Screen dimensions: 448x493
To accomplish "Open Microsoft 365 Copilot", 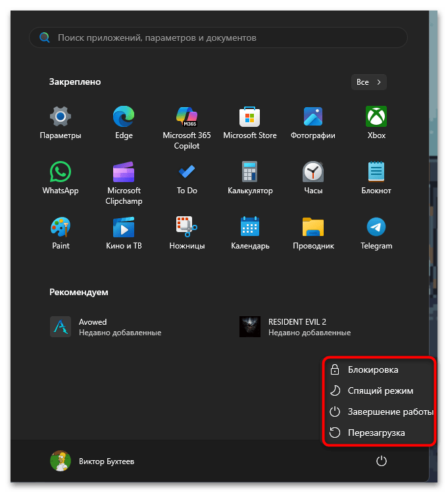I will 187,128.
